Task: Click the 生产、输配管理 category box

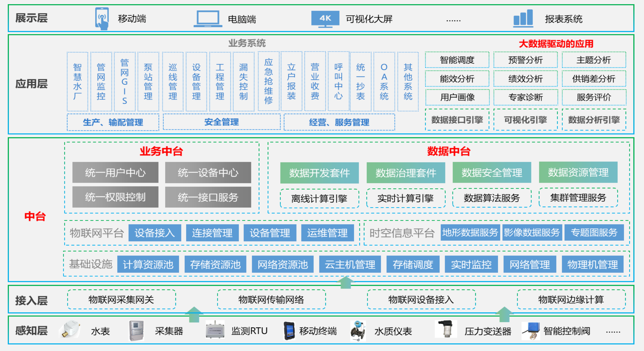Action: (113, 122)
